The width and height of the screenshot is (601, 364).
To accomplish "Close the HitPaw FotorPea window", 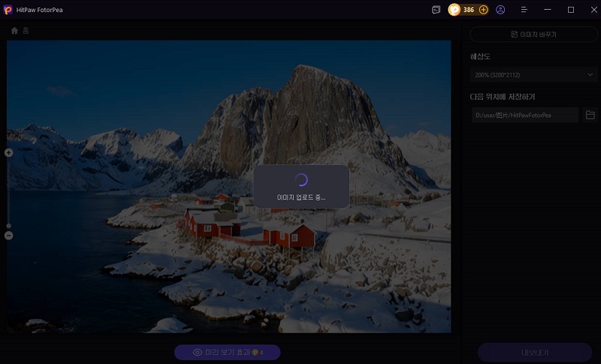I will pyautogui.click(x=593, y=10).
